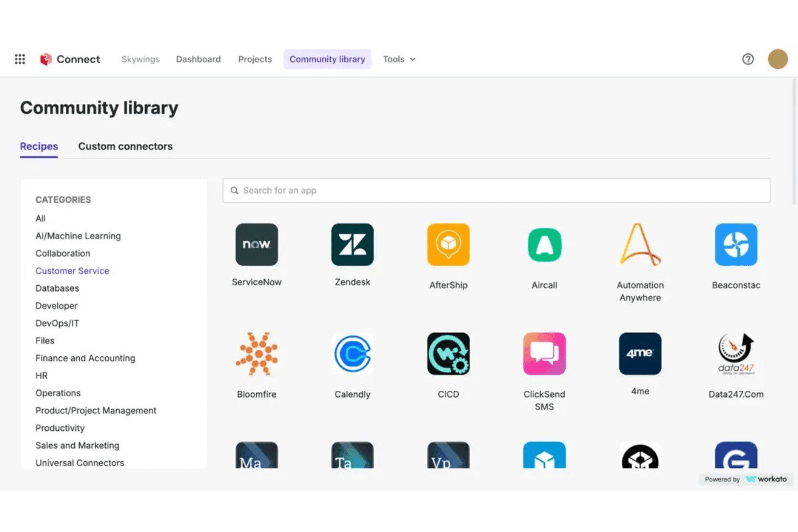
Task: Click the Connect logo icon
Action: pos(46,59)
